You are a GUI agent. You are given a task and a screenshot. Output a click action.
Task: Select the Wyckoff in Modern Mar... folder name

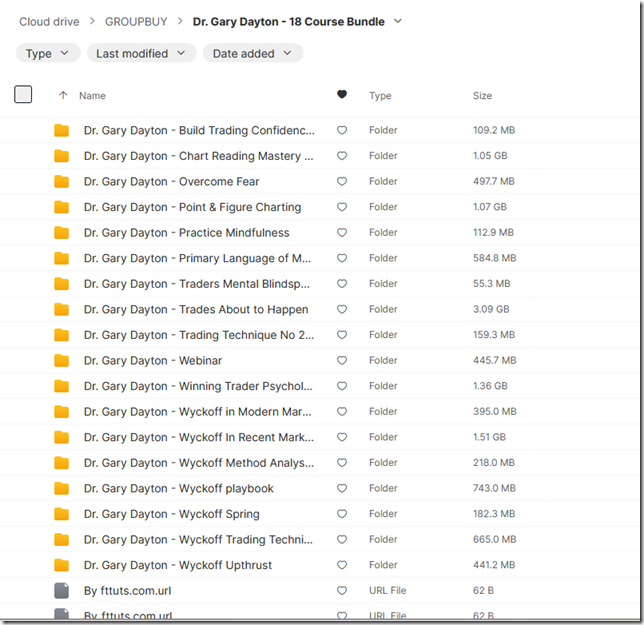click(x=198, y=412)
